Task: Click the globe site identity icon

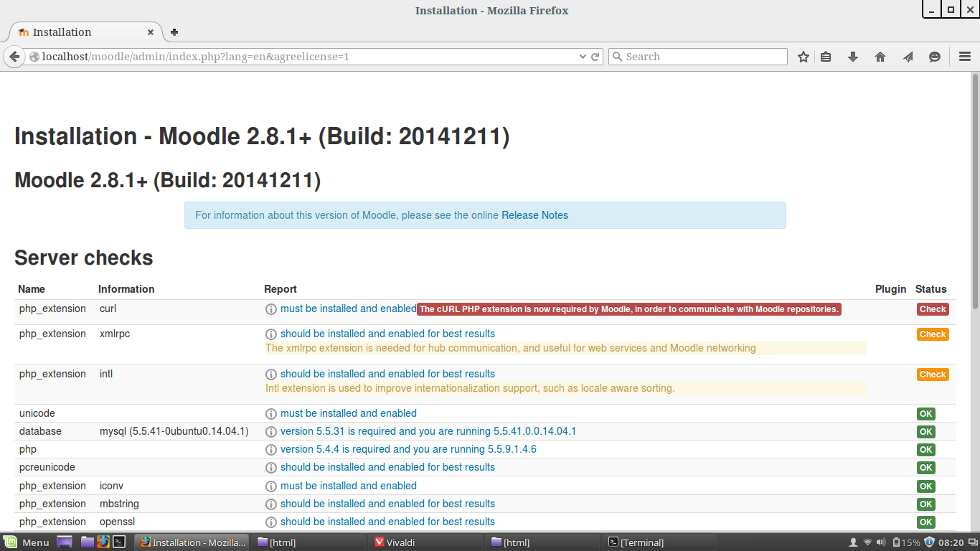Action: [34, 57]
